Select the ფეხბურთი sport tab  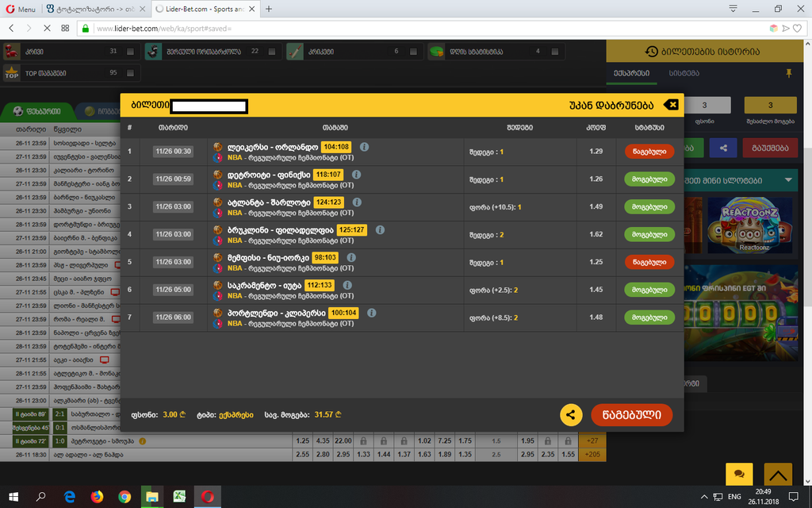37,111
